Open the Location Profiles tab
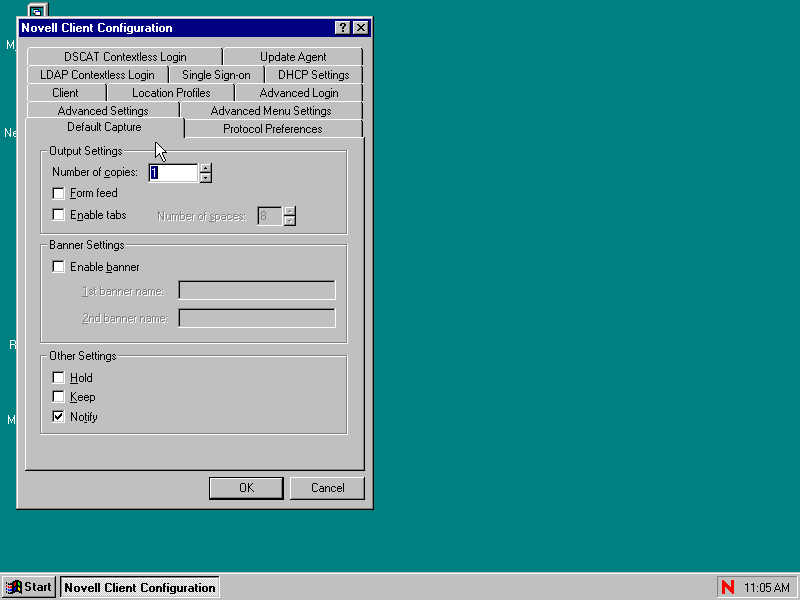 pyautogui.click(x=171, y=93)
